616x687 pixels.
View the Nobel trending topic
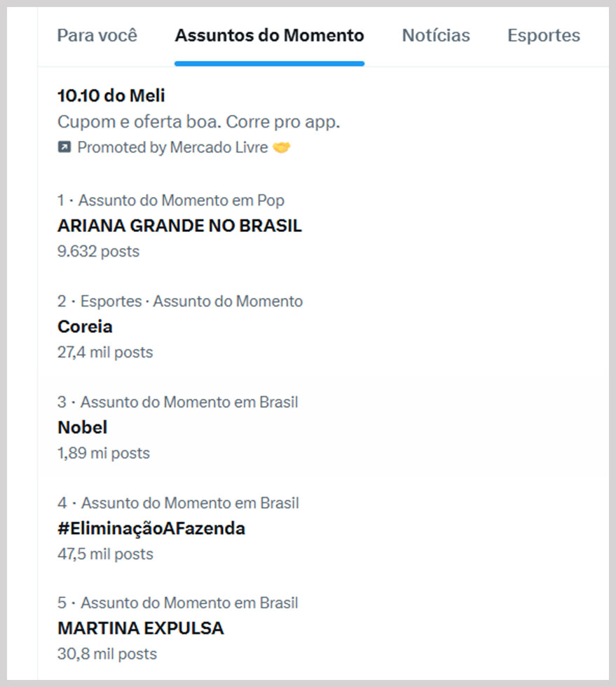83,428
